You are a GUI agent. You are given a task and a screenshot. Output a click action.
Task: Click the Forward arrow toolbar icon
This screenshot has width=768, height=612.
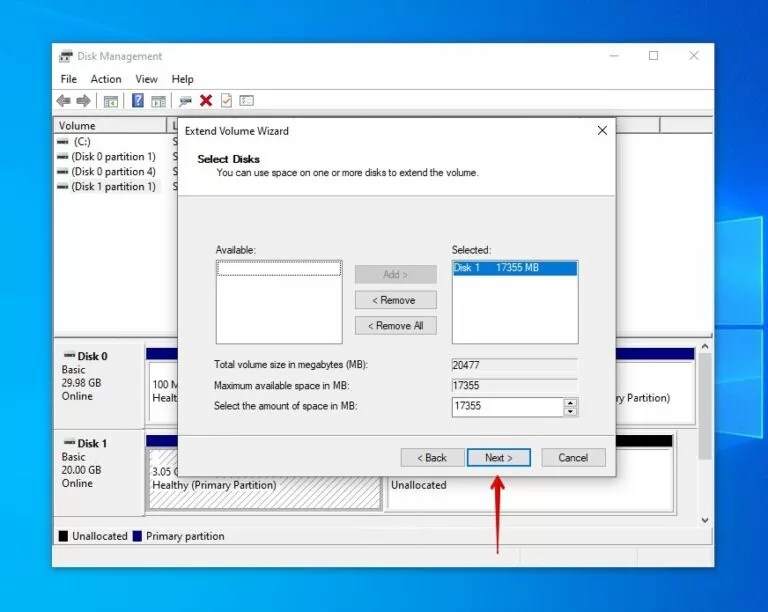pos(83,101)
